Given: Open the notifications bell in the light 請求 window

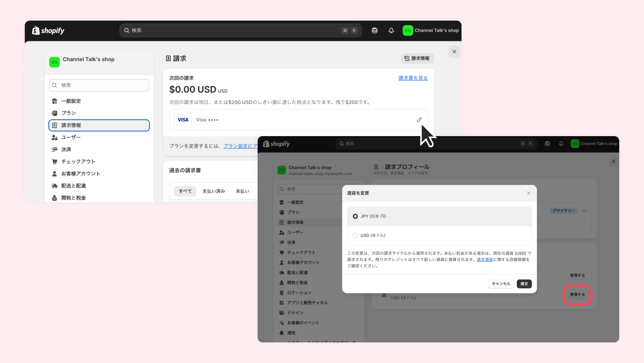Looking at the screenshot, I should (391, 31).
